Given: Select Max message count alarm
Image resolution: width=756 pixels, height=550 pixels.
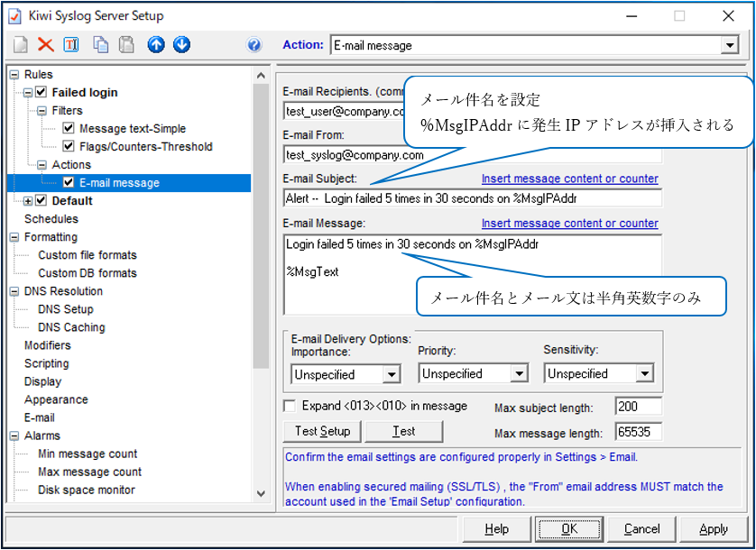Looking at the screenshot, I should coord(89,472).
